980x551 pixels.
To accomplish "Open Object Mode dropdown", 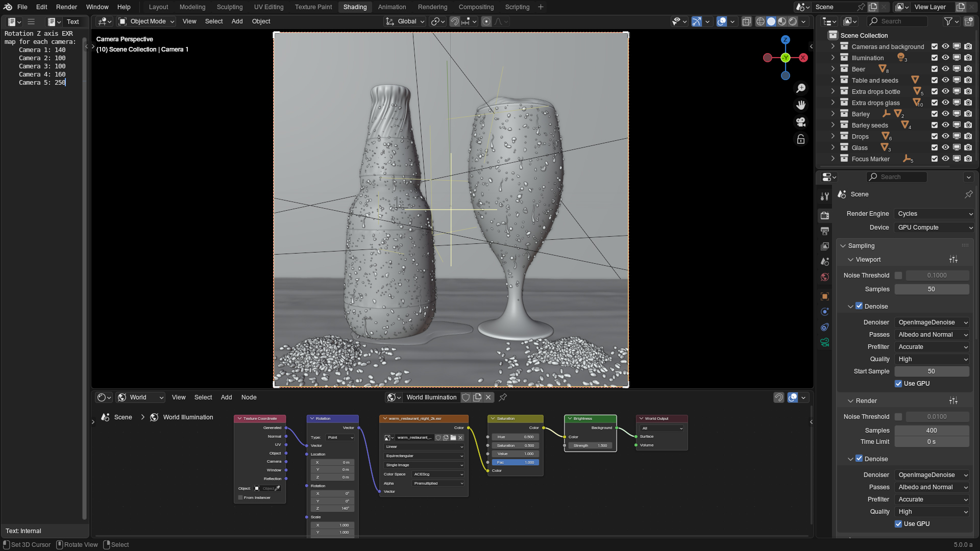I will coord(147,21).
